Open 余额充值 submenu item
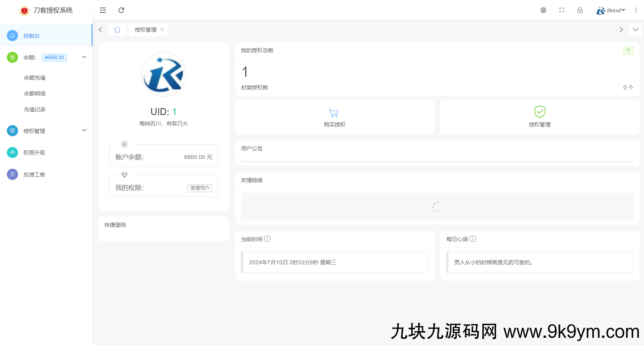The width and height of the screenshot is (644, 345). point(35,78)
